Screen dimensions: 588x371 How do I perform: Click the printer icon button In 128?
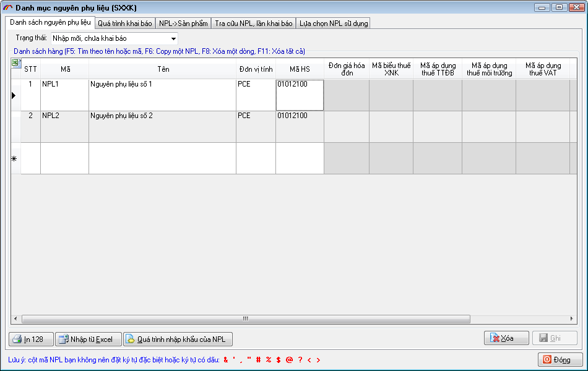tap(30, 339)
